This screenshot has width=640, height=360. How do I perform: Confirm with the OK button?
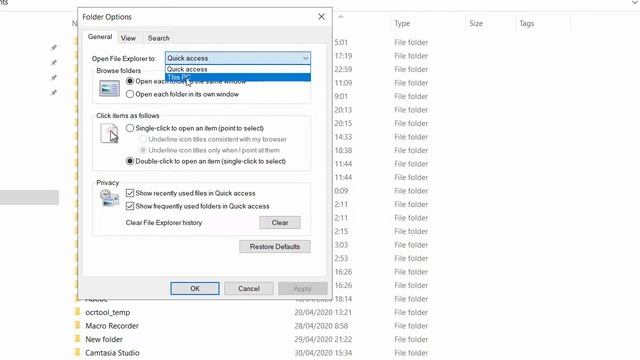point(195,289)
